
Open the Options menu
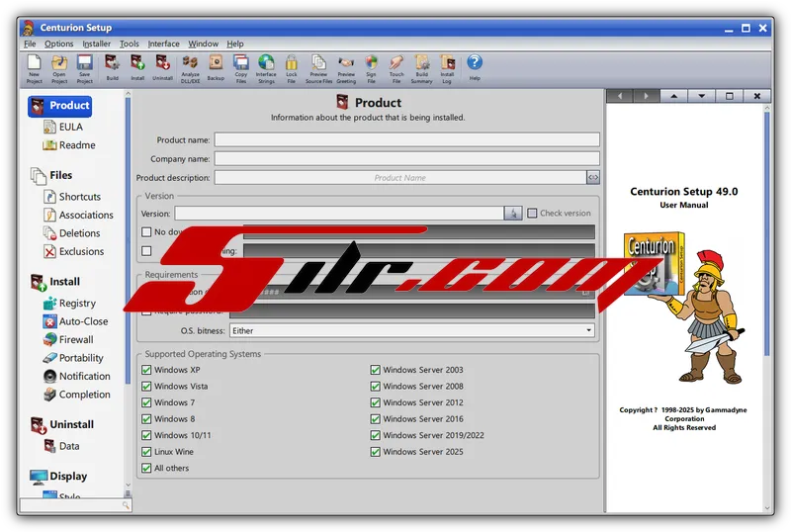(59, 44)
